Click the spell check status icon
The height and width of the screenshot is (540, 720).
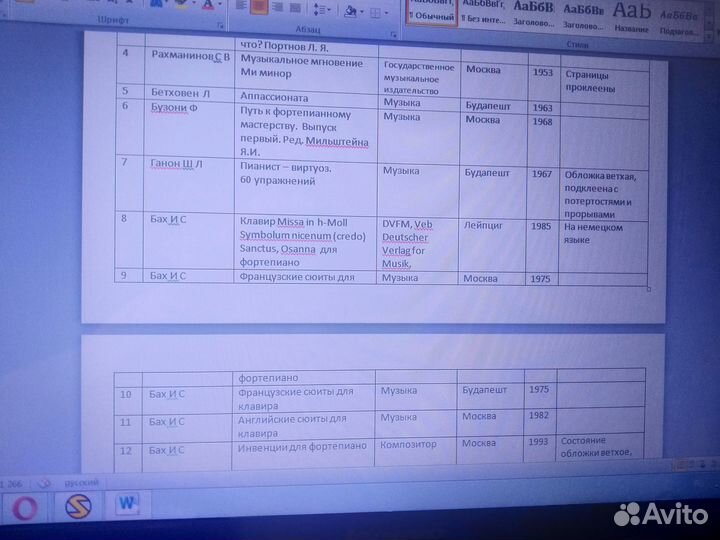coord(44,481)
